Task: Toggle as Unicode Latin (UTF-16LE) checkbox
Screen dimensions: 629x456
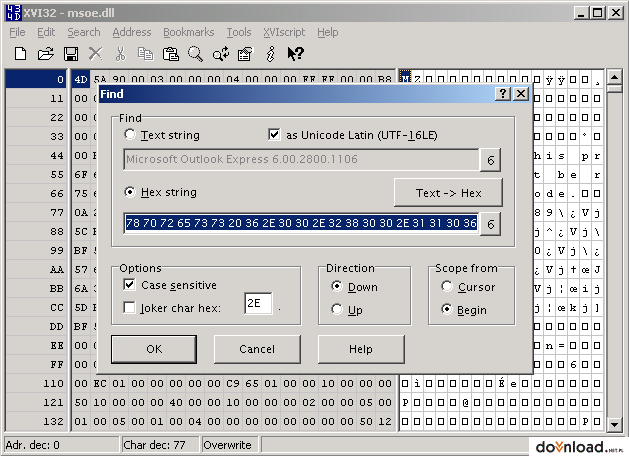Action: pyautogui.click(x=274, y=134)
